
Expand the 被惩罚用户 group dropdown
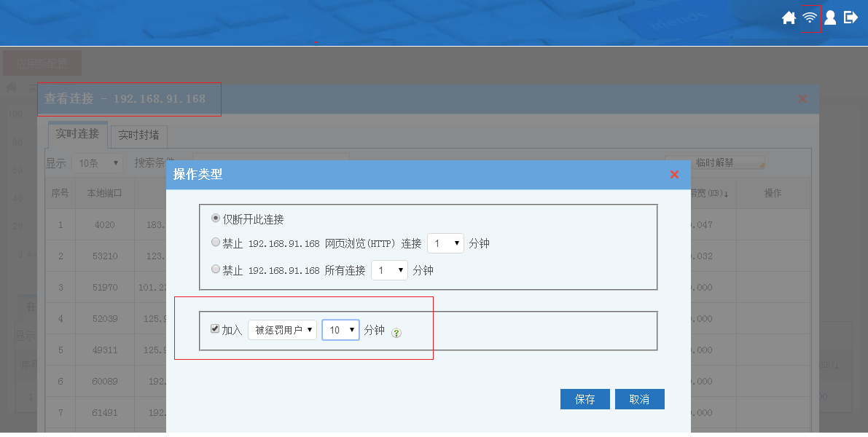pos(282,330)
